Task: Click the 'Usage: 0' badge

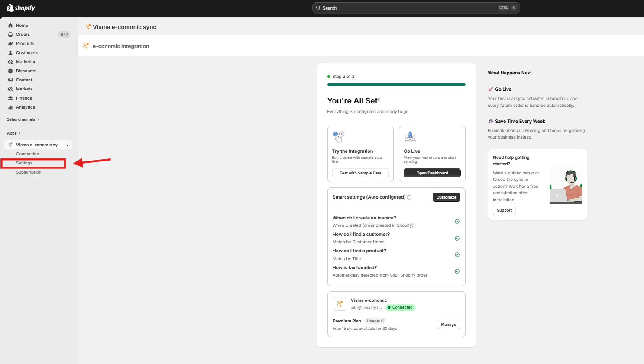Action: 375,321
